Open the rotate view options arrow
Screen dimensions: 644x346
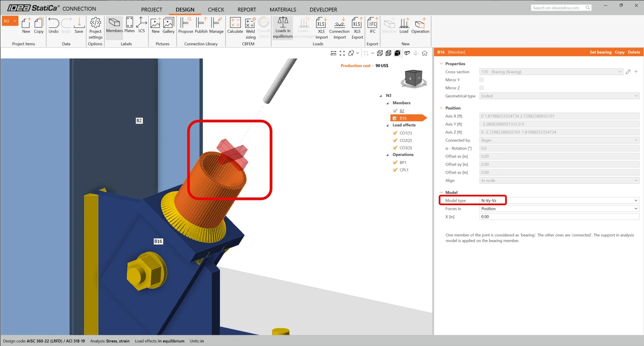357,53
